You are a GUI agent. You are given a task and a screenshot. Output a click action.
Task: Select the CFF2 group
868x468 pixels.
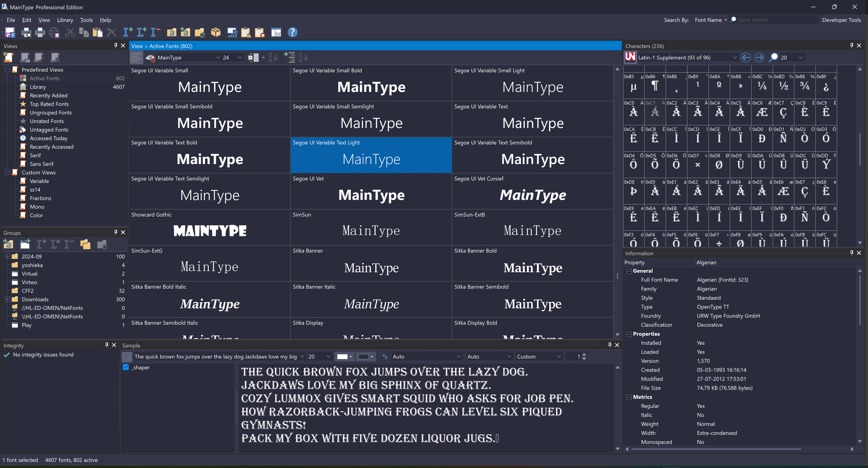click(28, 291)
